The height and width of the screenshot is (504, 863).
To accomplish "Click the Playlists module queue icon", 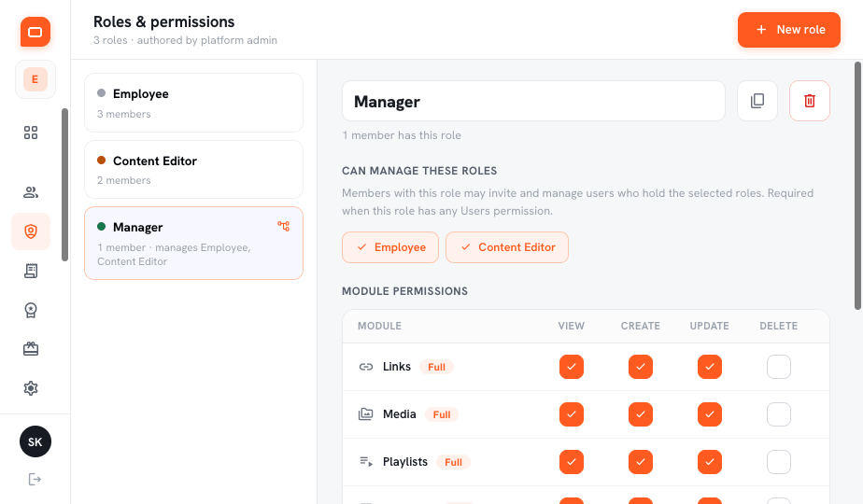I will click(366, 462).
